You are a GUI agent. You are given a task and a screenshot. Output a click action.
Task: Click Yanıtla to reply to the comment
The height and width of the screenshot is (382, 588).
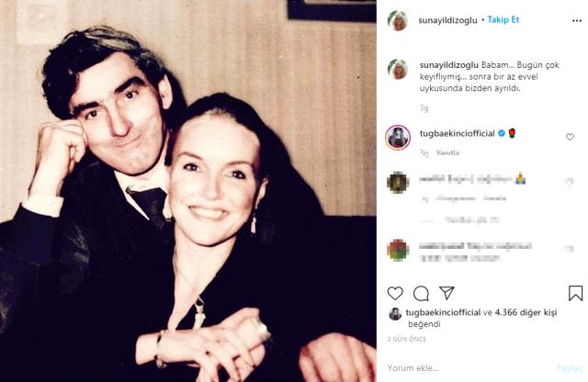447,152
